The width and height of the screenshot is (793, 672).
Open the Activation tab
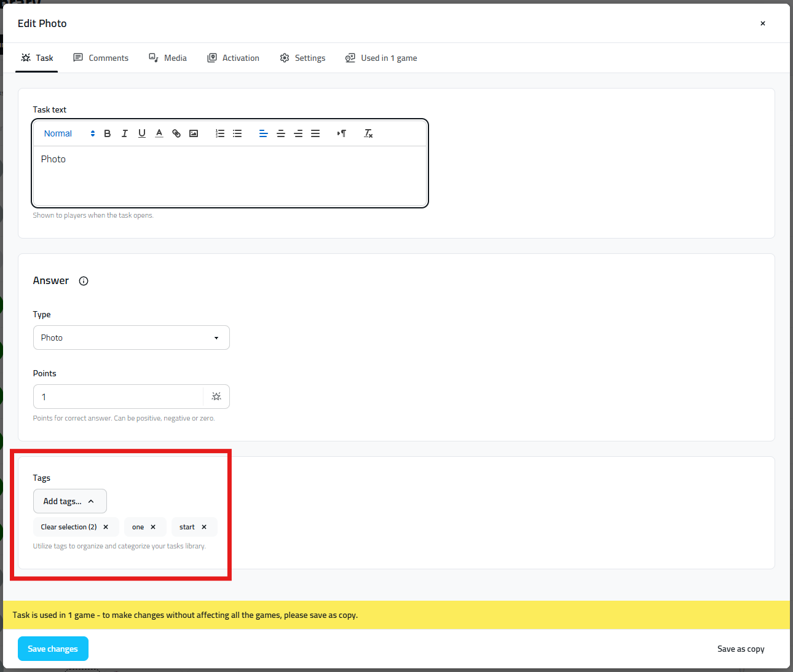[234, 58]
